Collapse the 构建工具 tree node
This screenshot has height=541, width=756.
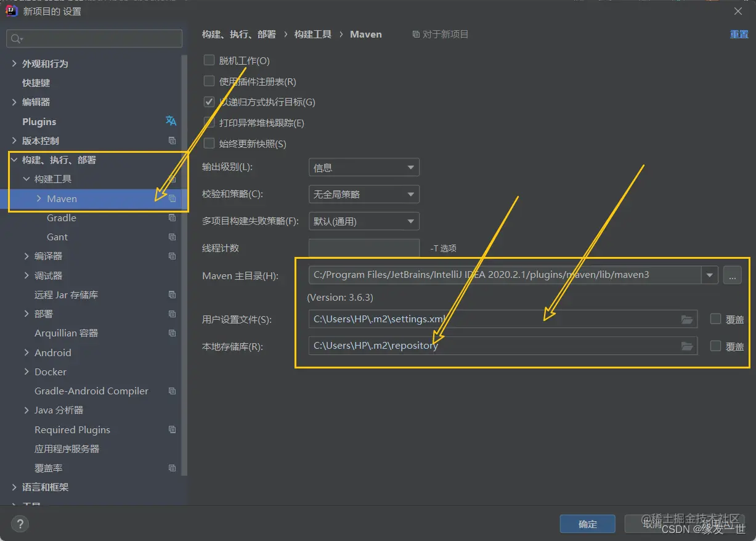(26, 179)
